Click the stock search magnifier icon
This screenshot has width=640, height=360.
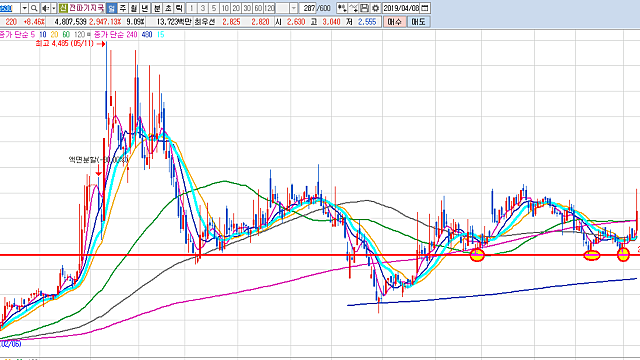34,8
